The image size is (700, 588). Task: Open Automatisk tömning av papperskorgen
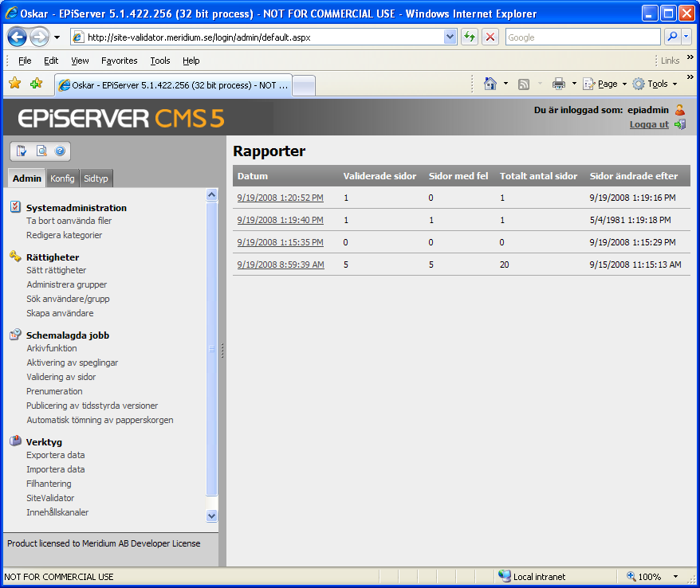point(100,420)
